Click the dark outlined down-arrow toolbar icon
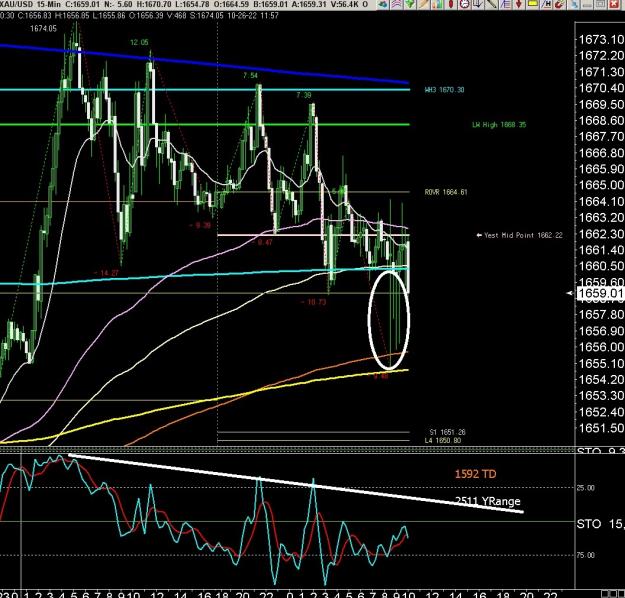The image size is (625, 598). (478, 4)
